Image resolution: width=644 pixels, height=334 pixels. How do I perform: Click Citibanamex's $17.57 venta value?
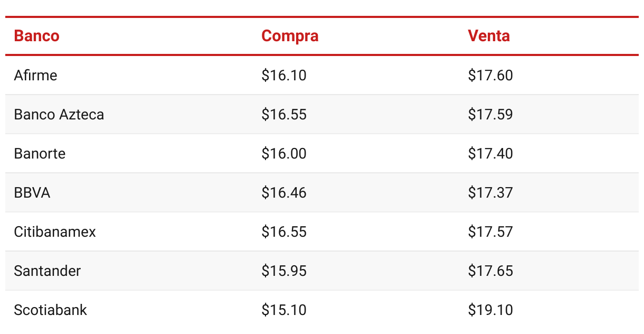coord(490,231)
